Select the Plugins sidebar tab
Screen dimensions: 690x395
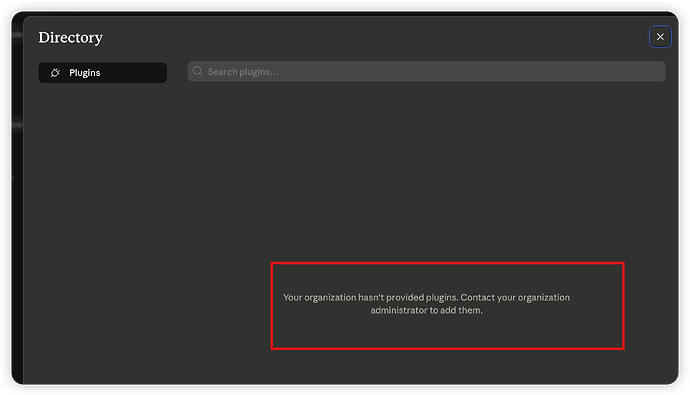point(103,73)
